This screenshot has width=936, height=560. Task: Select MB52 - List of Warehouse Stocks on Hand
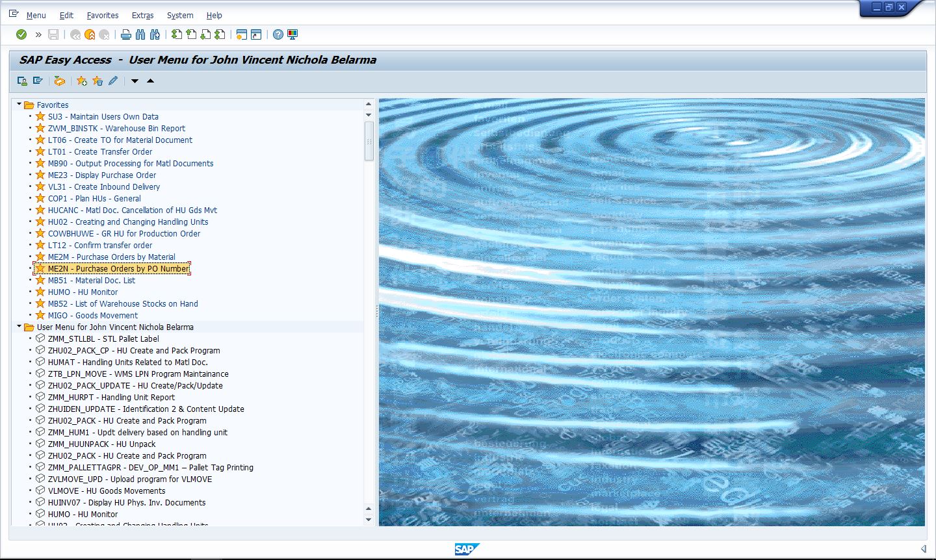[123, 304]
